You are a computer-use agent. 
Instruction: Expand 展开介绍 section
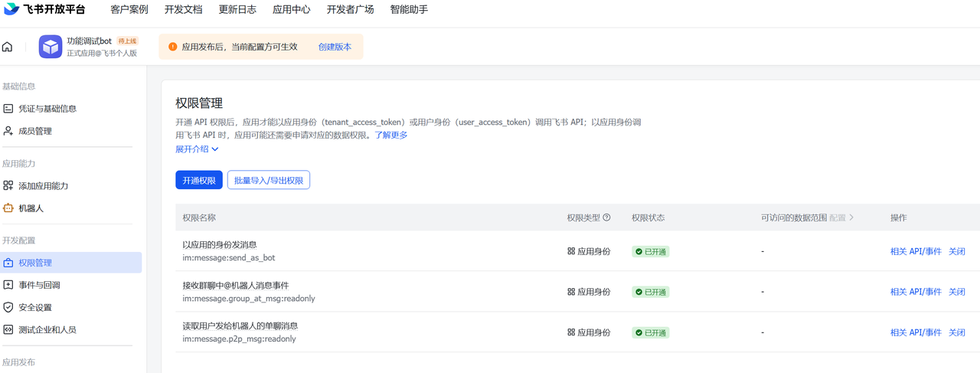coord(197,149)
